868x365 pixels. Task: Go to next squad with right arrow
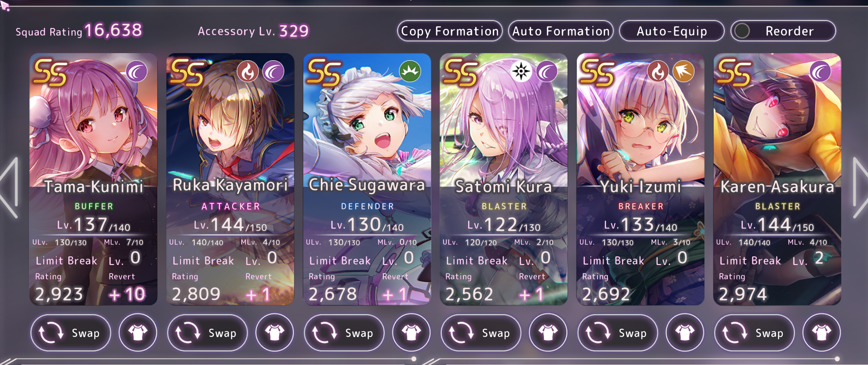point(860,188)
